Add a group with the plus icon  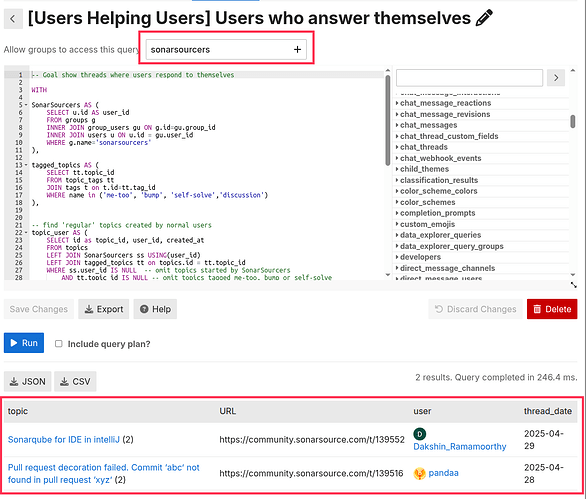pos(297,49)
